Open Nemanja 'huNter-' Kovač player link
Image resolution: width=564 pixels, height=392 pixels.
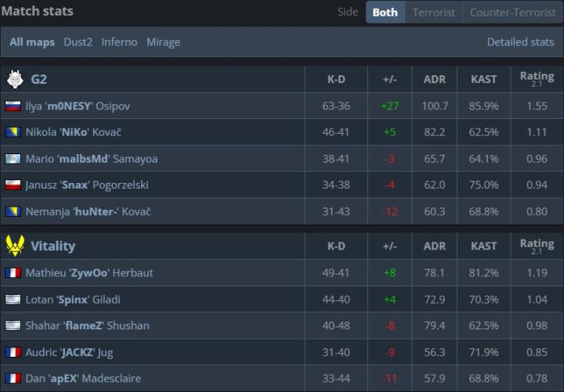pyautogui.click(x=88, y=212)
